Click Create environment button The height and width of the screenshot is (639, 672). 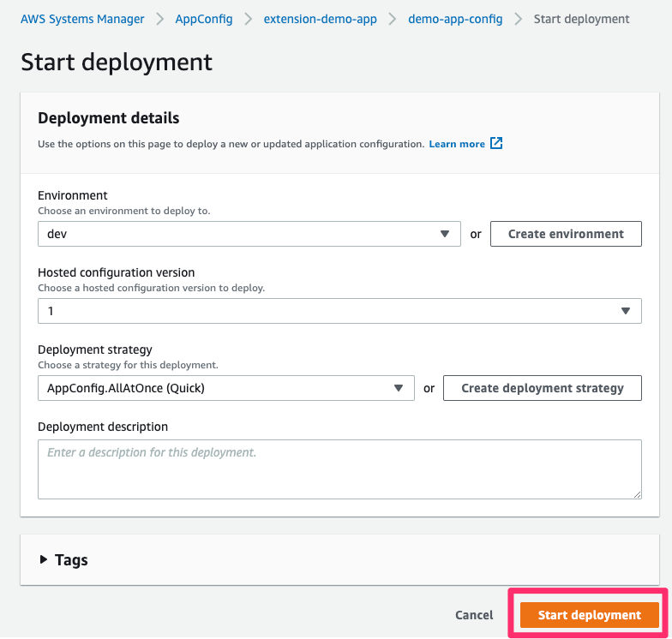[566, 234]
